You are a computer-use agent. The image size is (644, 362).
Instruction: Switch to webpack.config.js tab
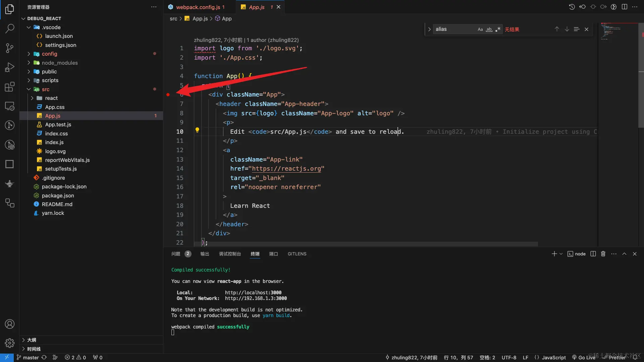(198, 7)
